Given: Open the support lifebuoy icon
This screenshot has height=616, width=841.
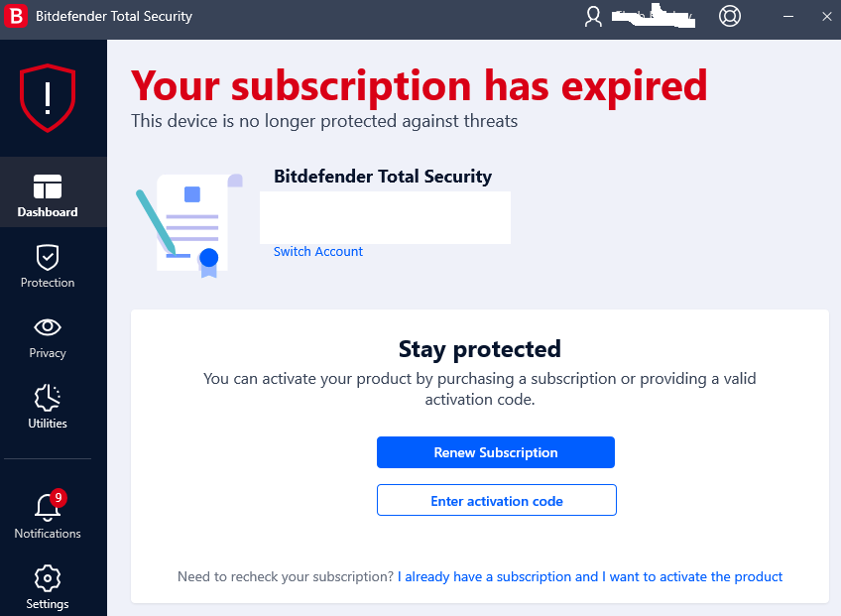Looking at the screenshot, I should tap(730, 16).
